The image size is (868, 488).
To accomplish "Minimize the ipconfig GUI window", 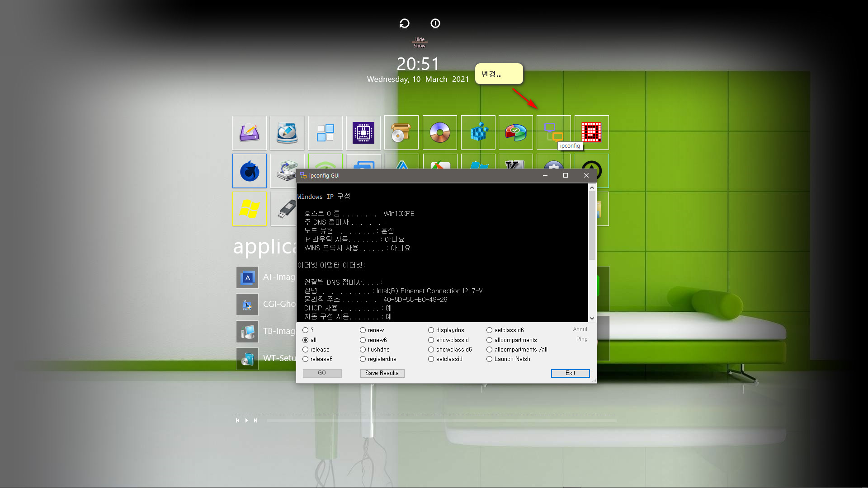I will coord(545,176).
